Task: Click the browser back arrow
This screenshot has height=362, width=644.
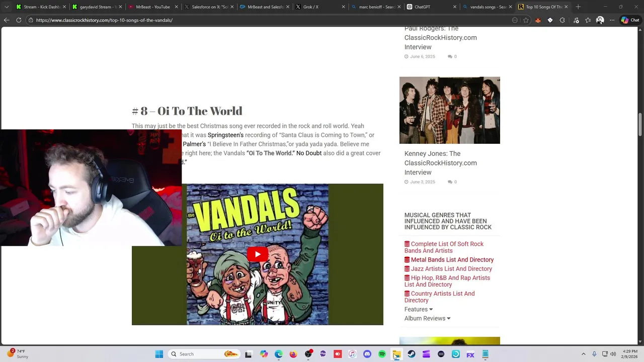Action: point(7,20)
